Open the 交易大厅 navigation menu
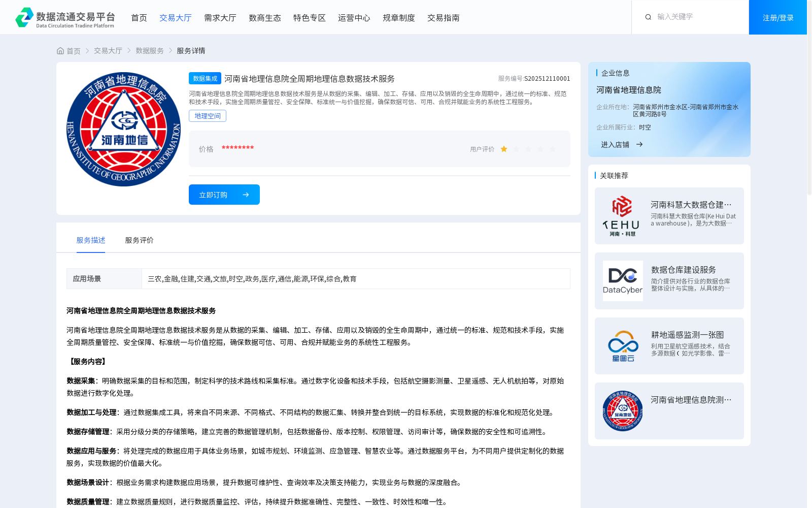 pos(176,18)
